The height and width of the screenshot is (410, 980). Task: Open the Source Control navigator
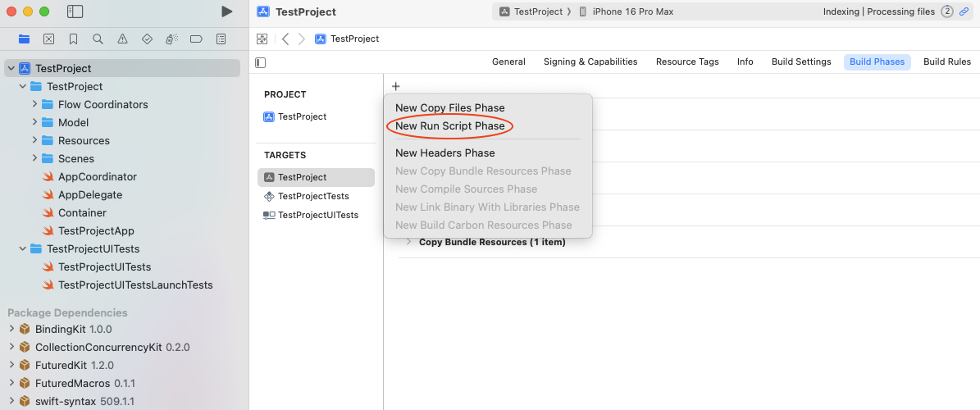tap(48, 39)
